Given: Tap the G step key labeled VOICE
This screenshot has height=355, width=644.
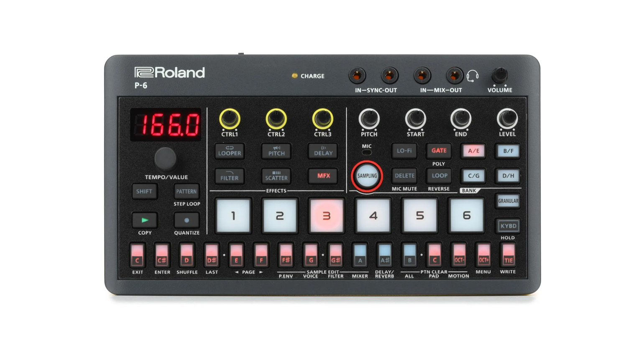Looking at the screenshot, I should coord(311,255).
